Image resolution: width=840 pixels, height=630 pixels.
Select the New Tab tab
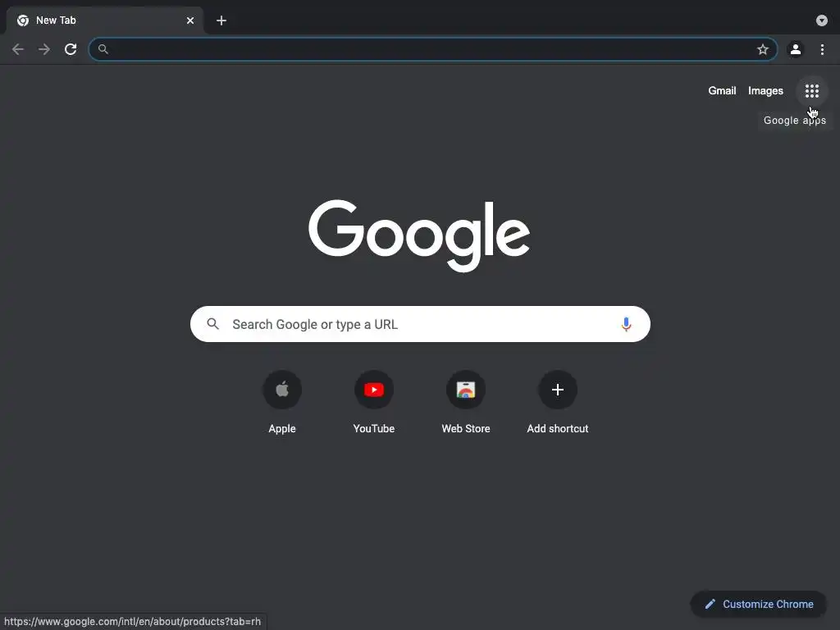(x=104, y=21)
